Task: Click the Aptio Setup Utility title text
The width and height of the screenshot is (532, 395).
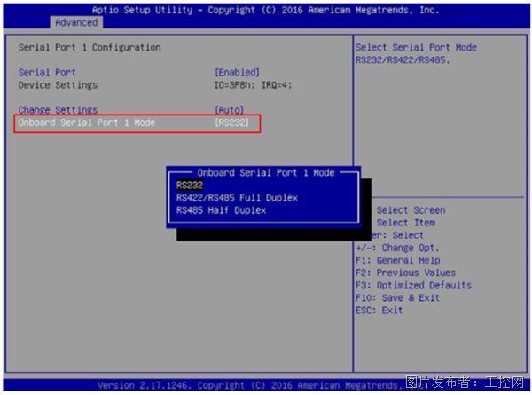Action: [x=266, y=10]
